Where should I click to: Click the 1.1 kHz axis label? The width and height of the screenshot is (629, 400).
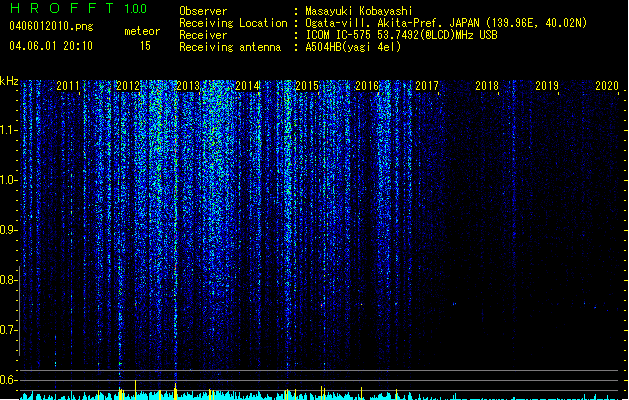(8, 130)
